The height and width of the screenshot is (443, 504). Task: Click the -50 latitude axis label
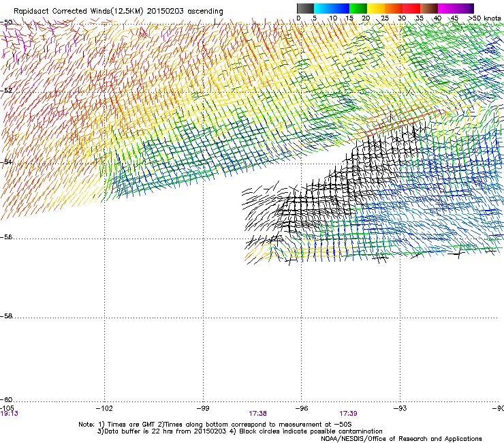pos(6,22)
